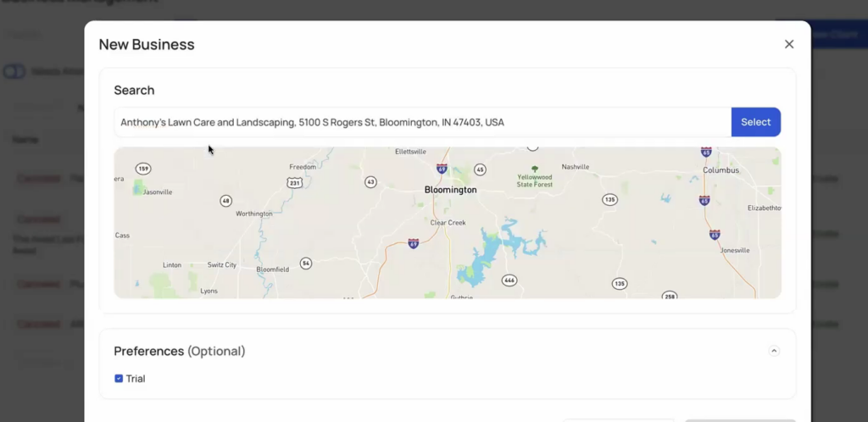Screen dimensions: 868x422
Task: Uncheck the Trial checkbox
Action: [x=119, y=379]
